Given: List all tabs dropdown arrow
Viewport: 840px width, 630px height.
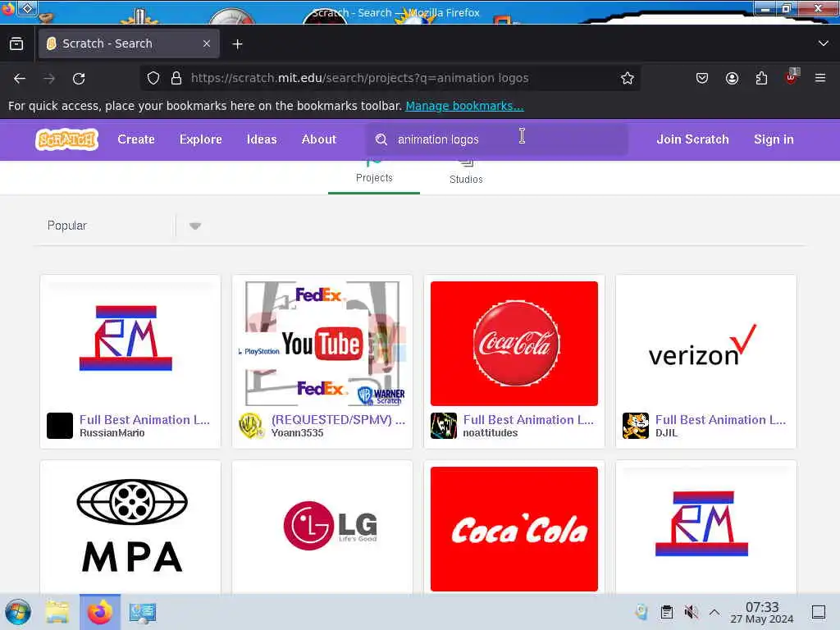Looking at the screenshot, I should [x=823, y=43].
